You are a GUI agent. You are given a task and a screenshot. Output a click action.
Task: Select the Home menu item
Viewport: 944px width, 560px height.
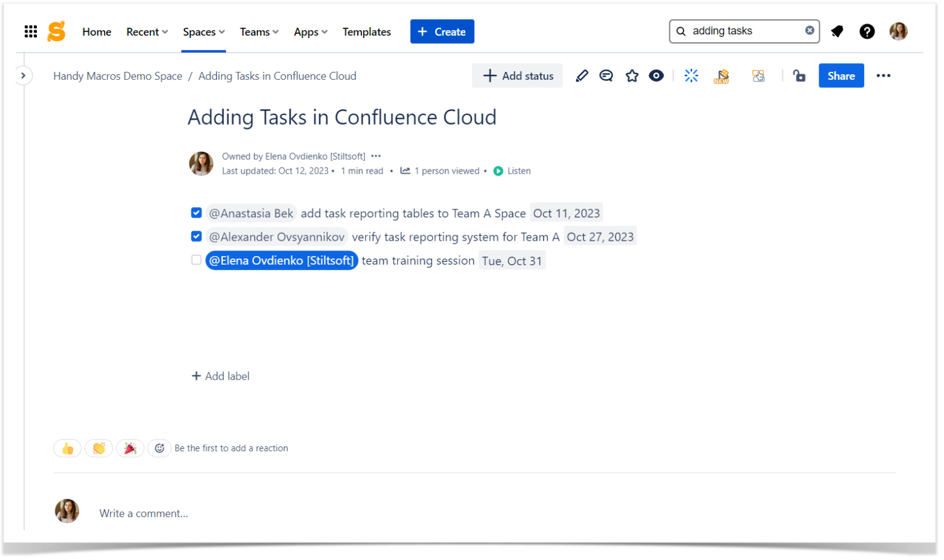coord(96,31)
